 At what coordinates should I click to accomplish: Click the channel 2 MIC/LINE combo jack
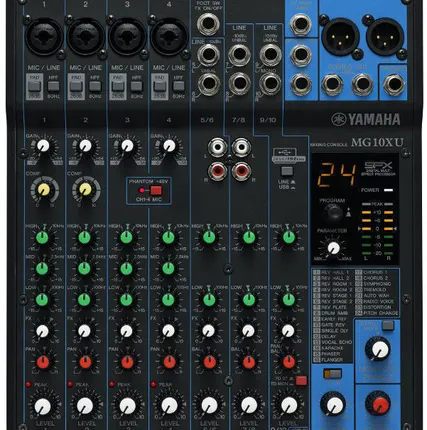click(x=86, y=37)
